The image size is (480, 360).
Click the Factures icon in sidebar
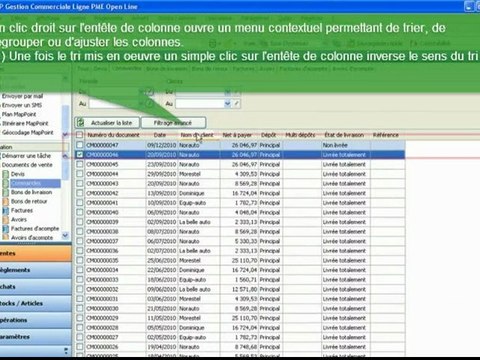tap(5, 210)
